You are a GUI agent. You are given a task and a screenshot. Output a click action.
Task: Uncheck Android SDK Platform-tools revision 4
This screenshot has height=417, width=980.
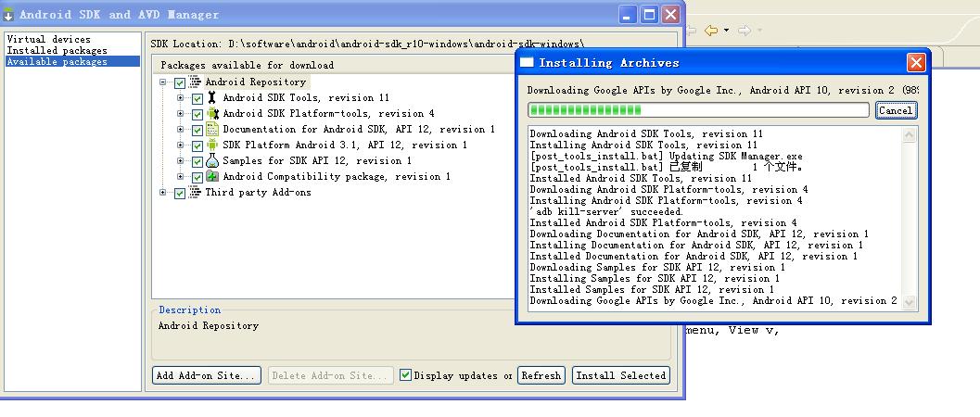pos(197,114)
